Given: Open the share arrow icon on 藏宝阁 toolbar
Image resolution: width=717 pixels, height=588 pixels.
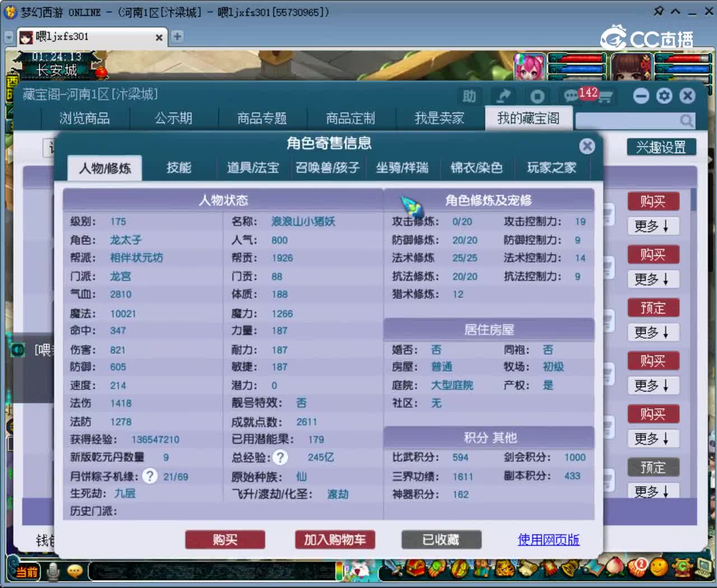Looking at the screenshot, I should 504,96.
